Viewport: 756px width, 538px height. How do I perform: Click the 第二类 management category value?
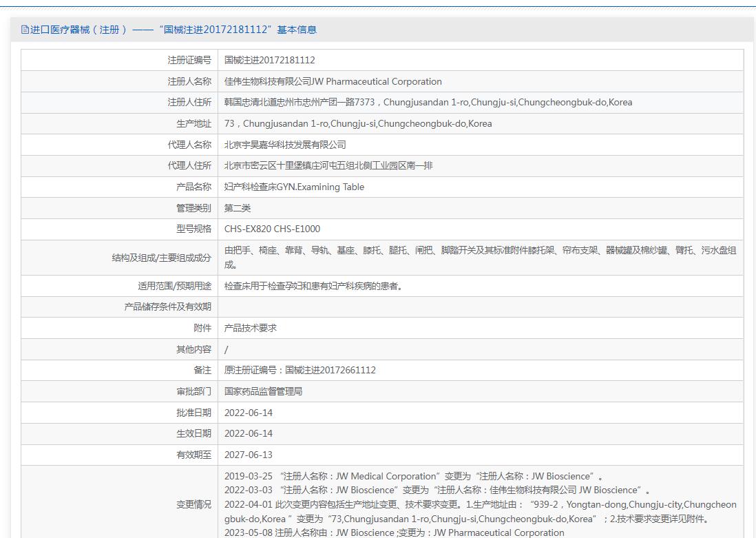(238, 208)
